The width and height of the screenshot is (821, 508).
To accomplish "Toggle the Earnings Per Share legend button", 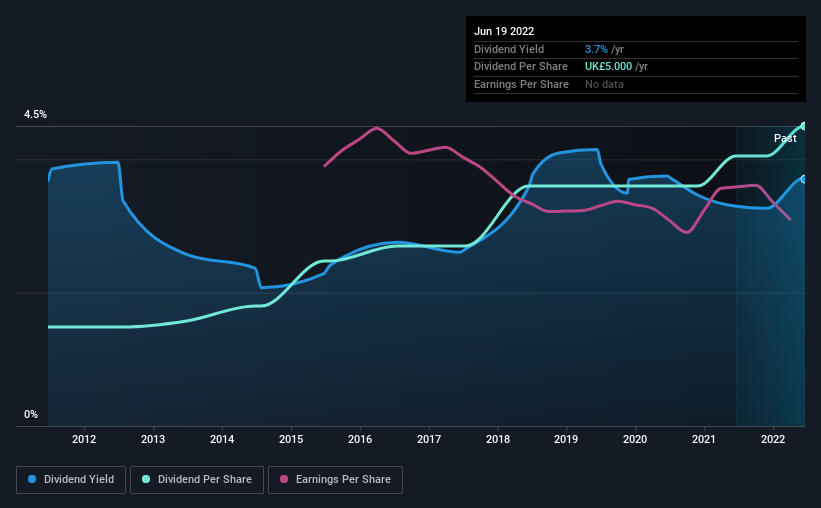I will (335, 480).
